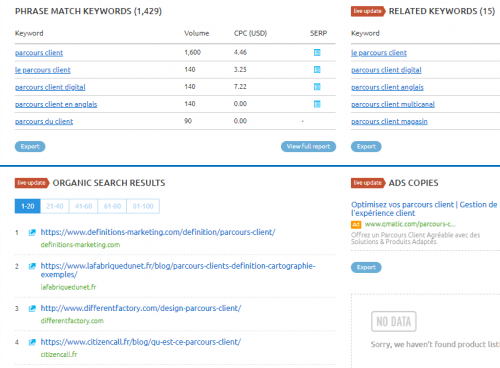Click the 'RELATED KEYWORDS (15)' heading
Viewport: 500px width, 368px height.
(441, 11)
